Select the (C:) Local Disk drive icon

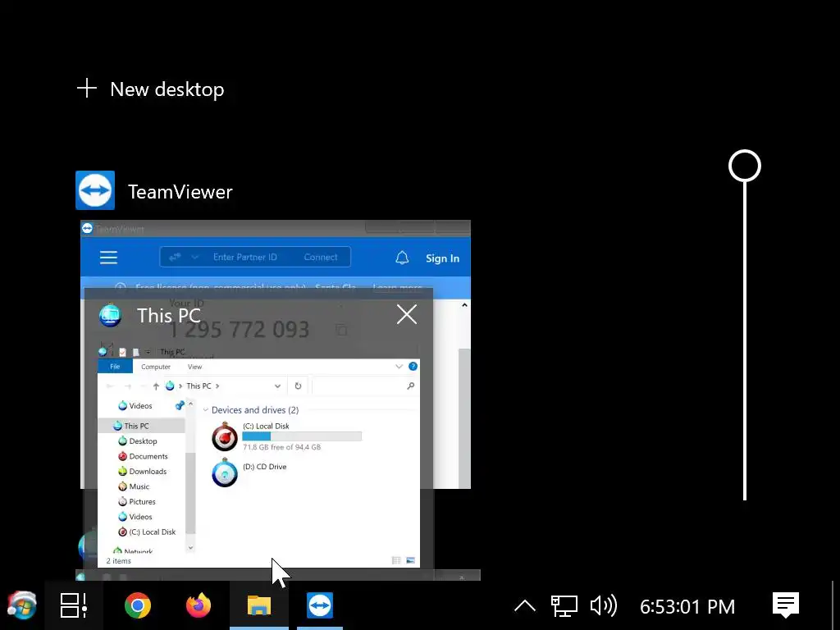(225, 436)
